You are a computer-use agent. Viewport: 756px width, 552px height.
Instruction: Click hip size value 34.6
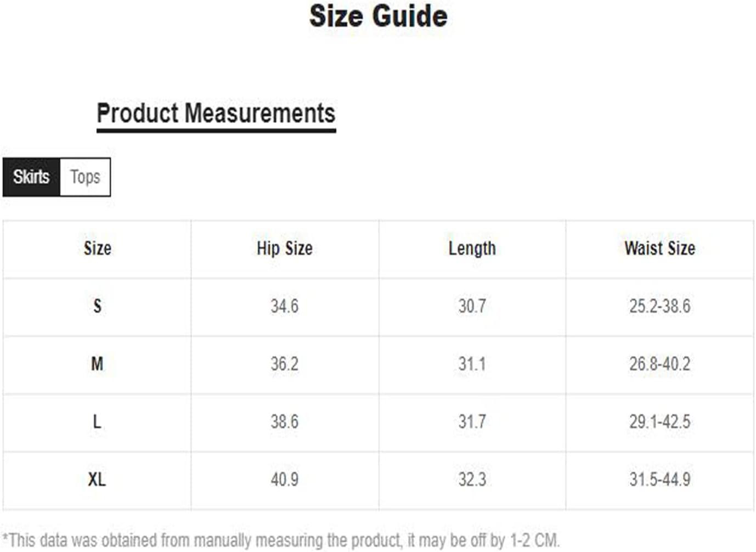point(285,306)
